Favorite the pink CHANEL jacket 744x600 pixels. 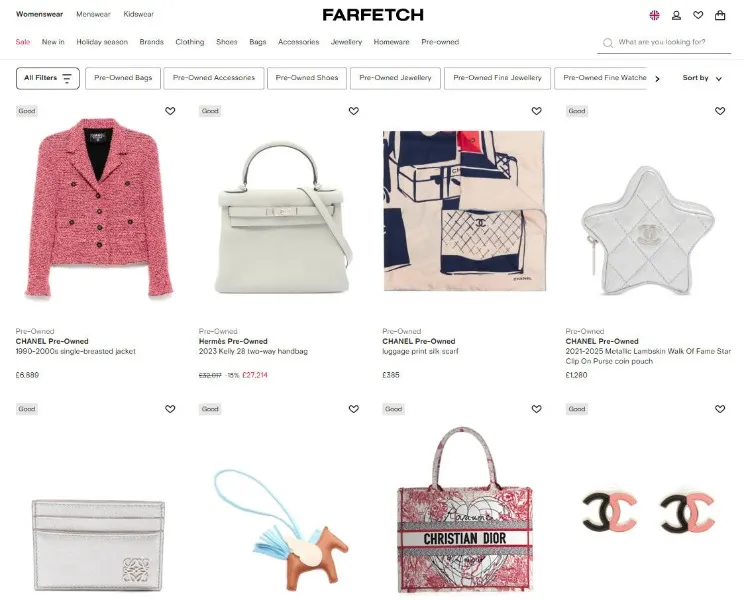[x=170, y=111]
